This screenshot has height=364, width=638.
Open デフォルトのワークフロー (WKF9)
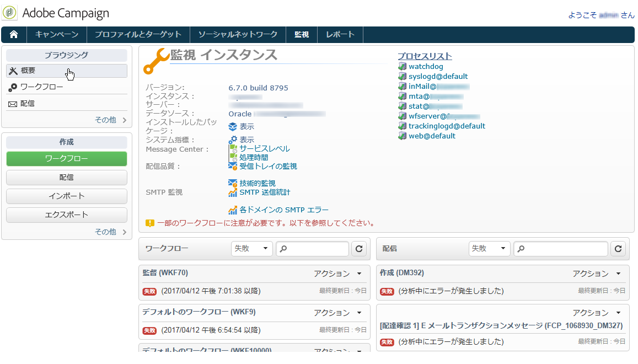click(199, 312)
